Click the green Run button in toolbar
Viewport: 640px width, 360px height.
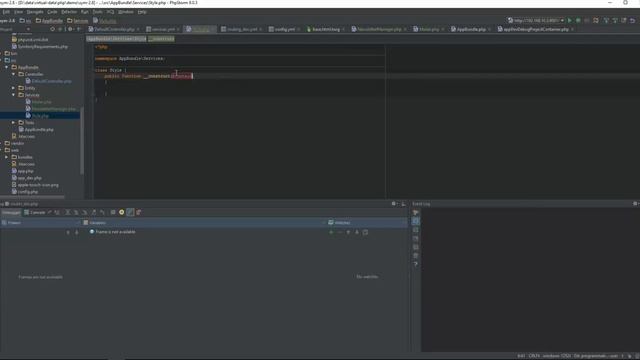(x=570, y=20)
